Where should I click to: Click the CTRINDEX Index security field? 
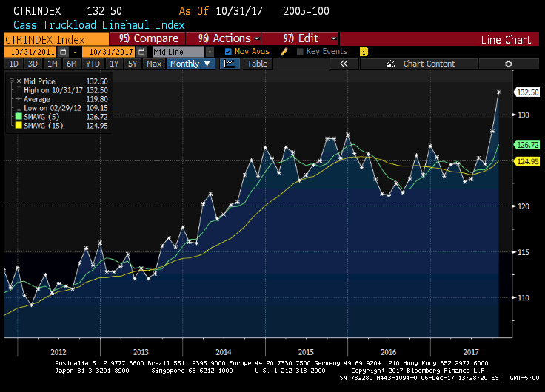point(56,39)
